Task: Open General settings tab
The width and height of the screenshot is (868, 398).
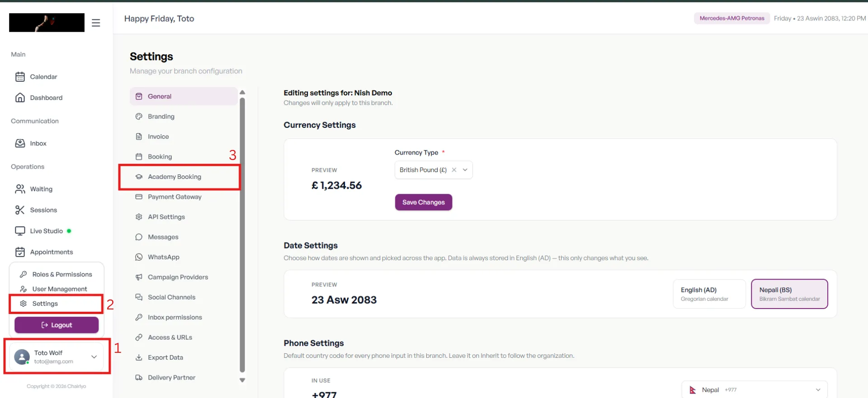Action: [x=184, y=96]
